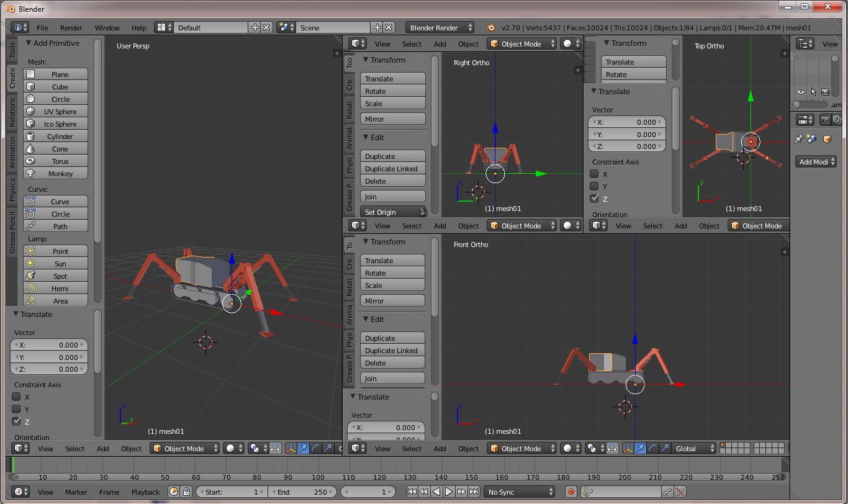Open the Window menu
848x504 pixels.
(107, 28)
